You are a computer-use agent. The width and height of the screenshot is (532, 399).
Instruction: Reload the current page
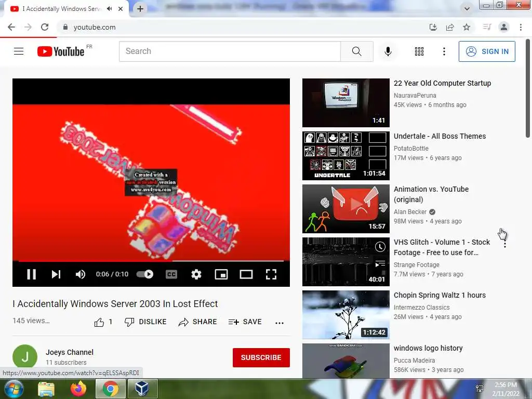pyautogui.click(x=45, y=27)
